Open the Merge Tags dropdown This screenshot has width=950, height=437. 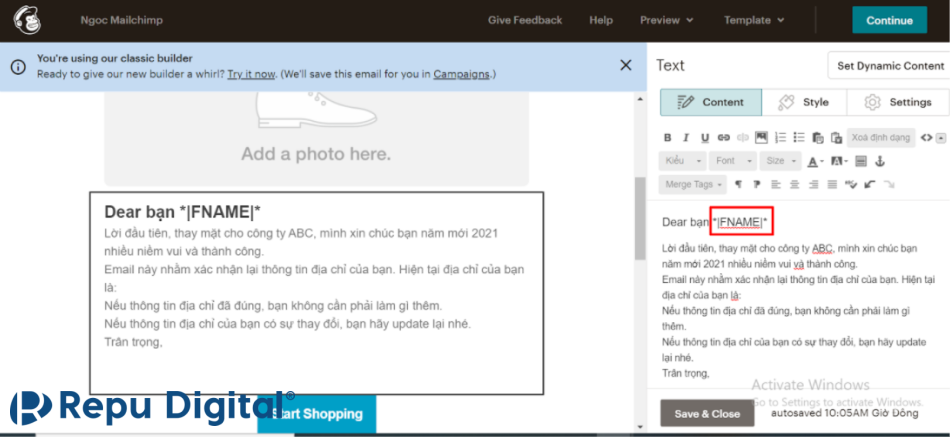(692, 185)
